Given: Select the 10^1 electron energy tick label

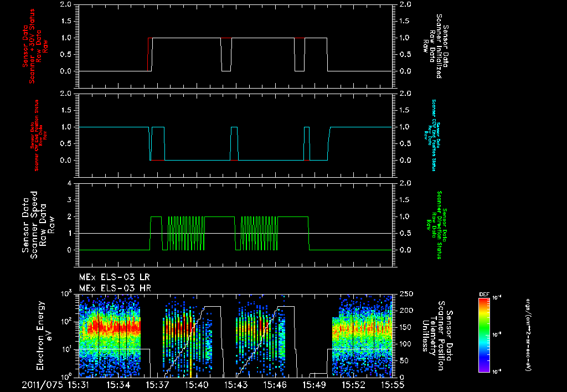Looking at the screenshot, I should [x=66, y=350].
